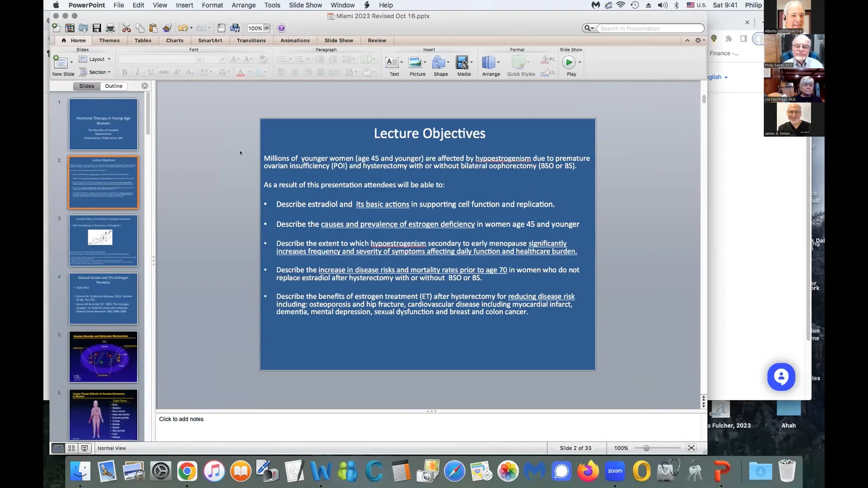This screenshot has width=868, height=488.
Task: Click the Review ribbon tab
Action: 377,40
